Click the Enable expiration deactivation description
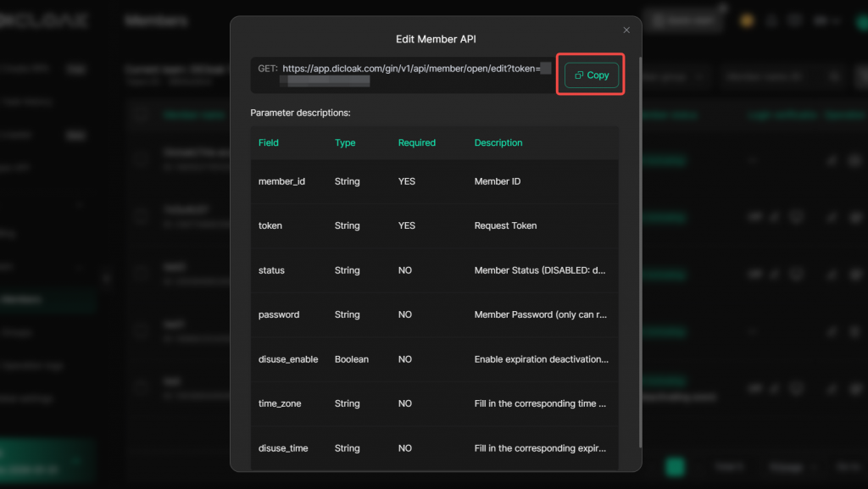This screenshot has height=489, width=868. click(540, 359)
